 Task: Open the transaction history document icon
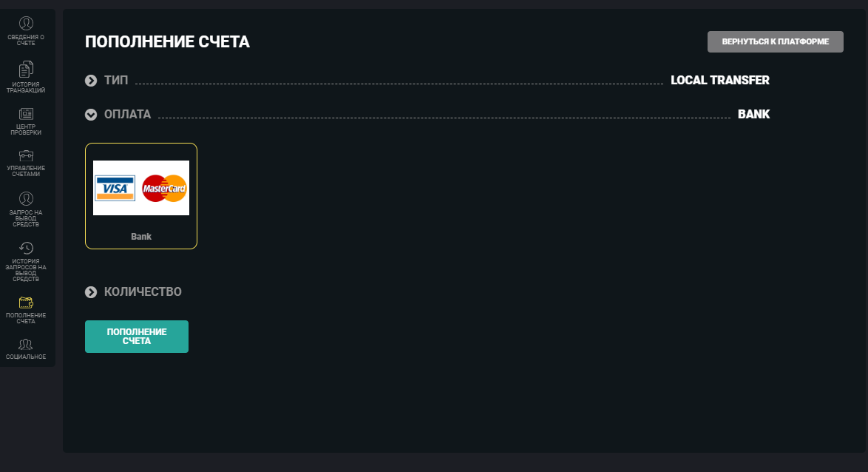click(26, 70)
